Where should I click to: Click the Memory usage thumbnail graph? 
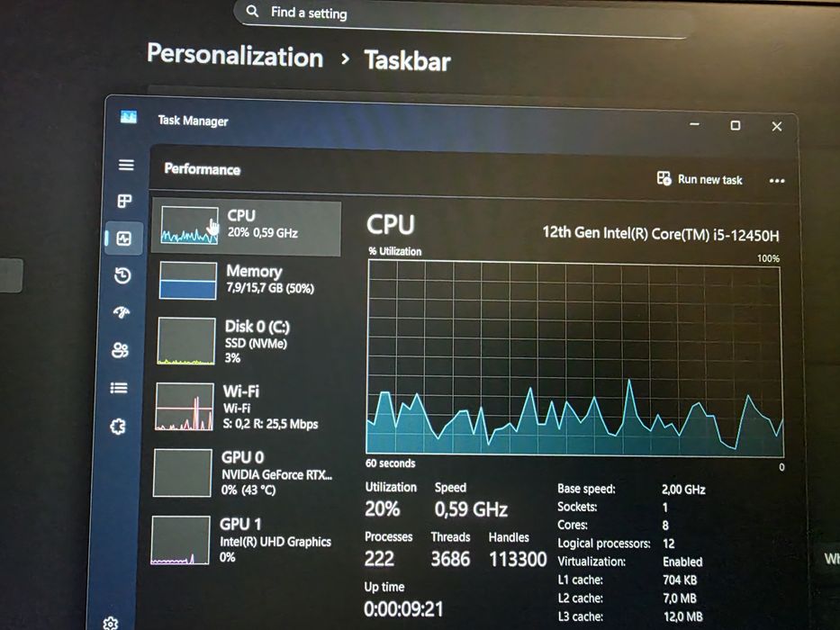click(x=188, y=281)
